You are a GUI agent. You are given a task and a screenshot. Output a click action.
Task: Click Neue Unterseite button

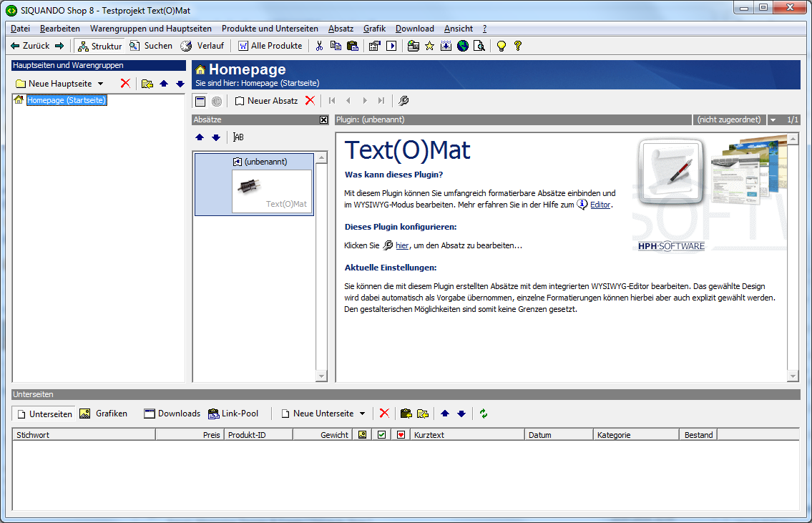317,414
